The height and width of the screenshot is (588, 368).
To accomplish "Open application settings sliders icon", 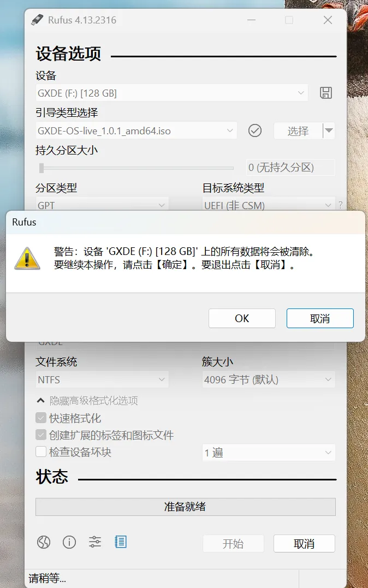I will point(95,542).
